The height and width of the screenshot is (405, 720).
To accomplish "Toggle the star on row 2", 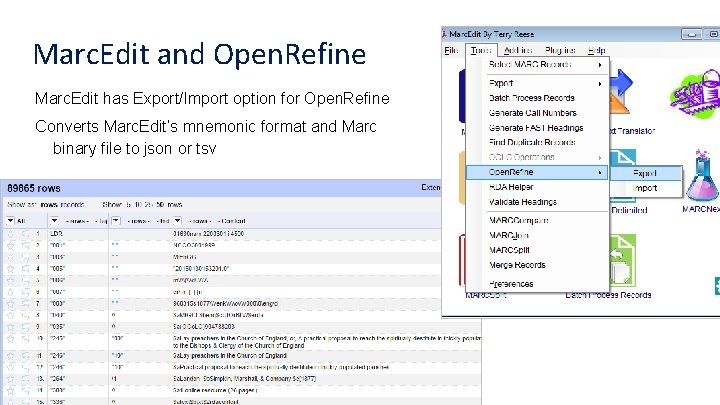I will tap(11, 245).
